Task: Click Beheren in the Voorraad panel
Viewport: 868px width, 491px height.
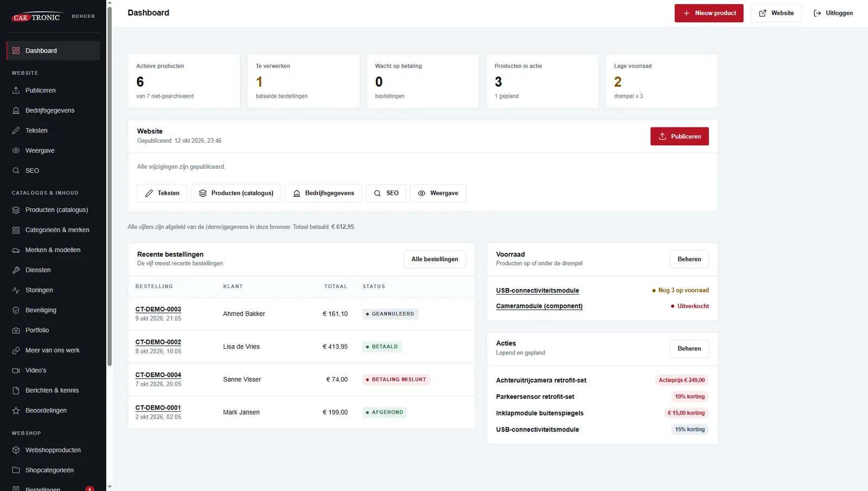Action: [689, 259]
